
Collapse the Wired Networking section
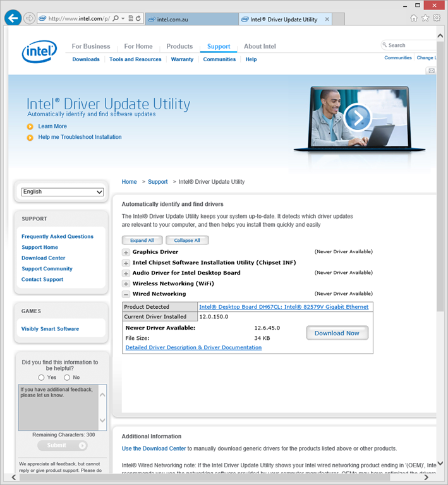point(126,294)
